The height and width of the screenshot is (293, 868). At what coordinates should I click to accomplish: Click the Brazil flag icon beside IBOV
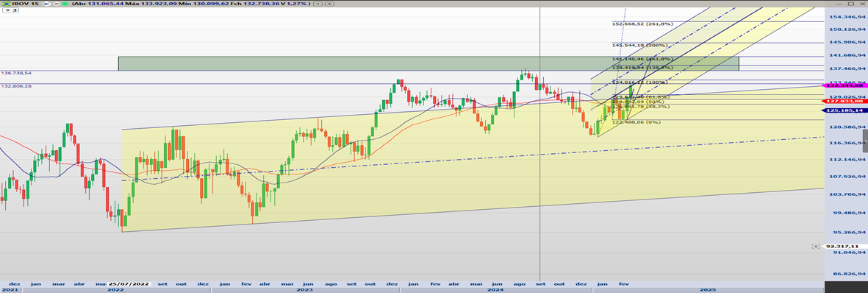[6, 4]
